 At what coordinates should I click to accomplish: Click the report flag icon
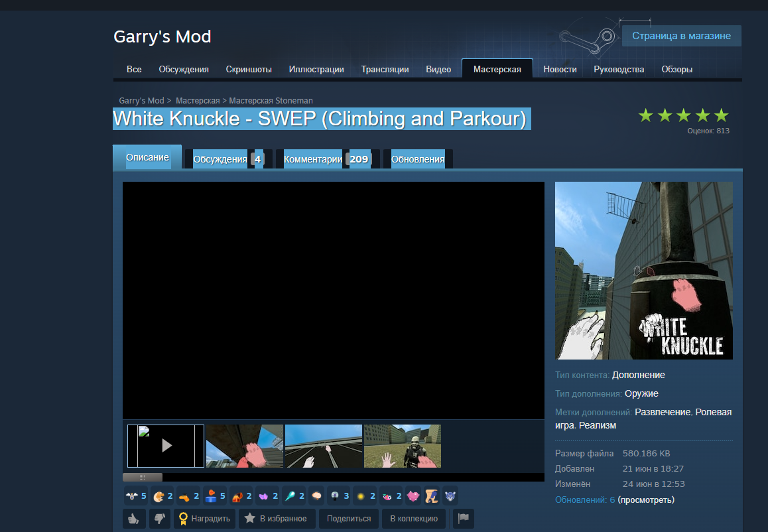click(x=464, y=518)
